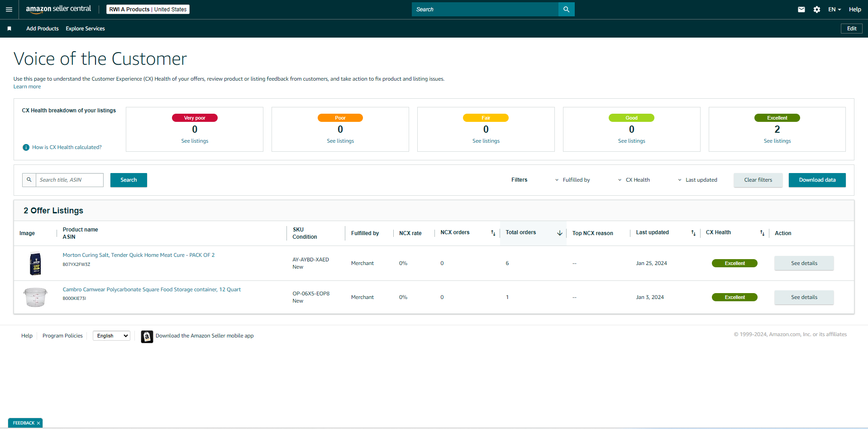
Task: Click the bookmark icon in navigation bar
Action: pyautogui.click(x=9, y=29)
